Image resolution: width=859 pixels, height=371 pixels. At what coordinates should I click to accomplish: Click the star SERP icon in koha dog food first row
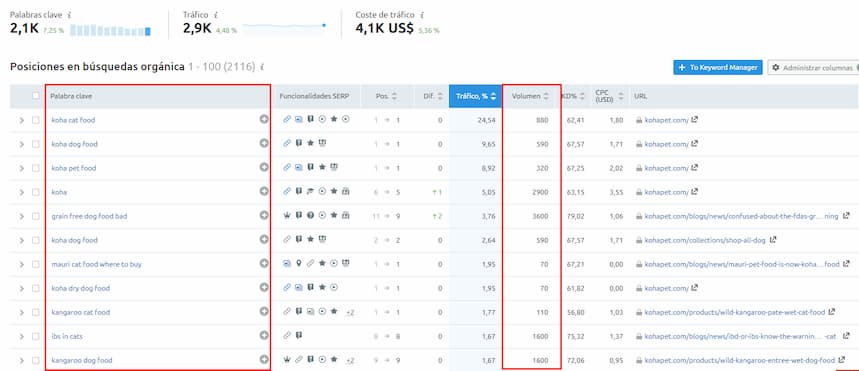point(311,144)
